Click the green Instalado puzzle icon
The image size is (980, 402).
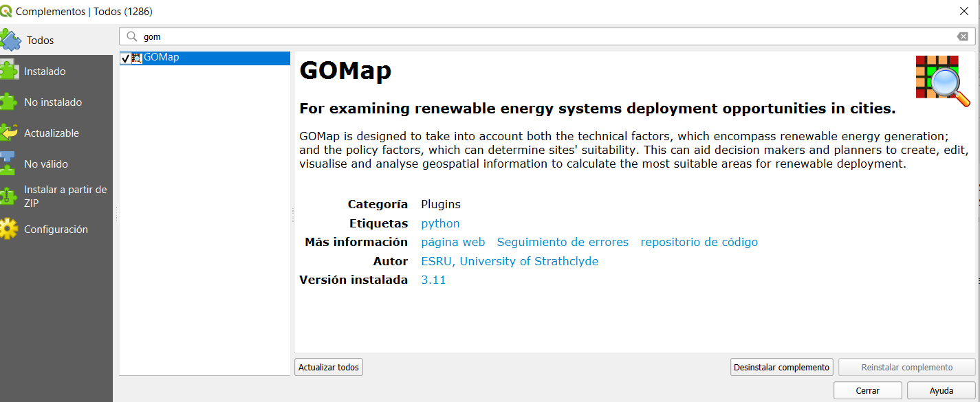tap(9, 71)
